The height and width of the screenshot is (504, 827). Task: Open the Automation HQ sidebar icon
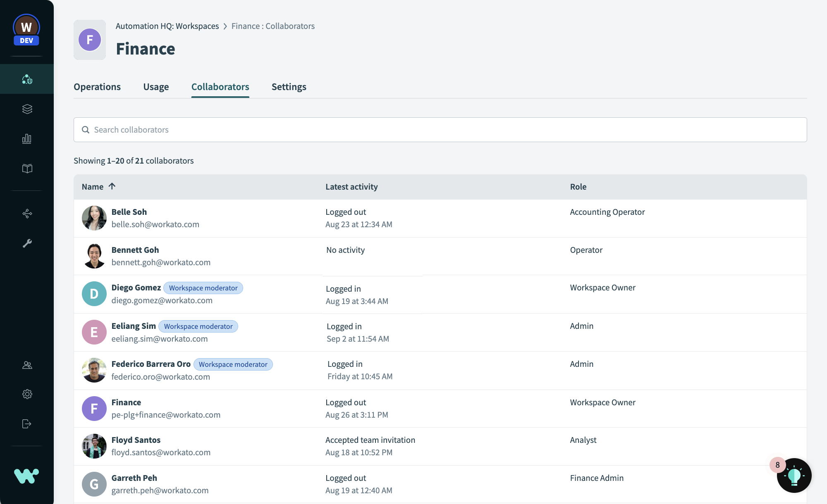pyautogui.click(x=27, y=79)
